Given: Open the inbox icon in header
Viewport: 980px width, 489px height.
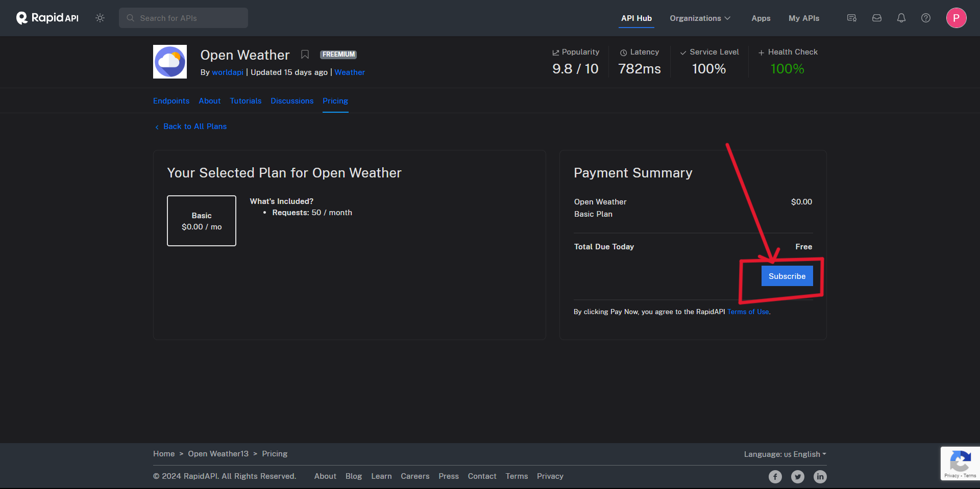Looking at the screenshot, I should click(877, 18).
